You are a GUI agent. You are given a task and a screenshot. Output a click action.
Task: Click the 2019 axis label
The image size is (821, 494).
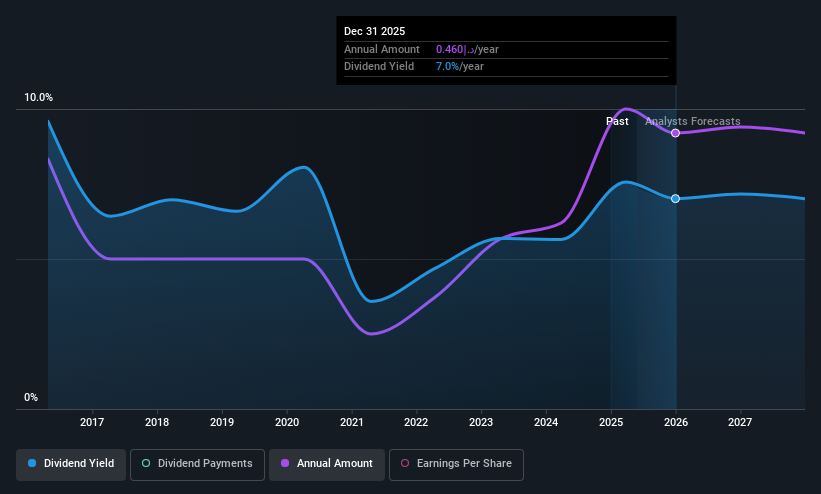(x=222, y=422)
